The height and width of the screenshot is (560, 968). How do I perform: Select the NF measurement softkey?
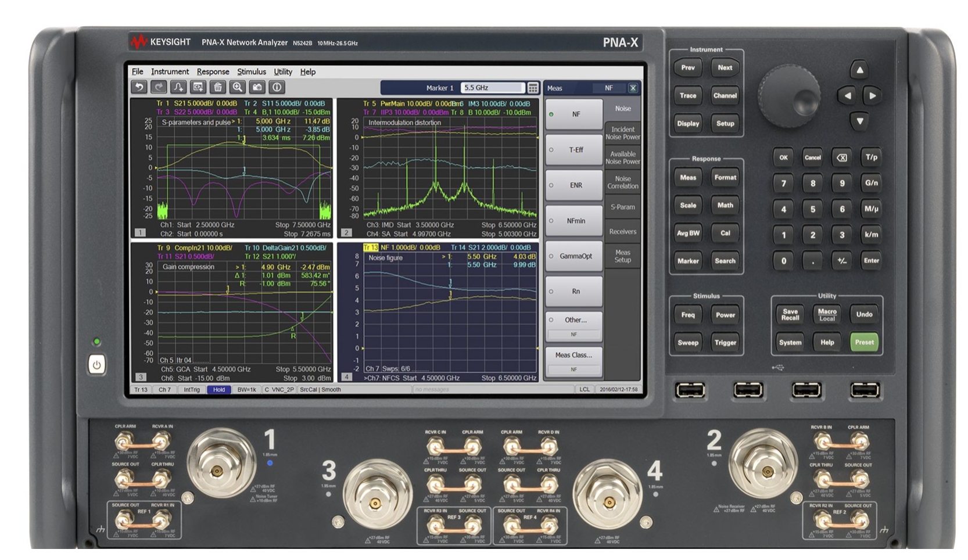(x=573, y=114)
